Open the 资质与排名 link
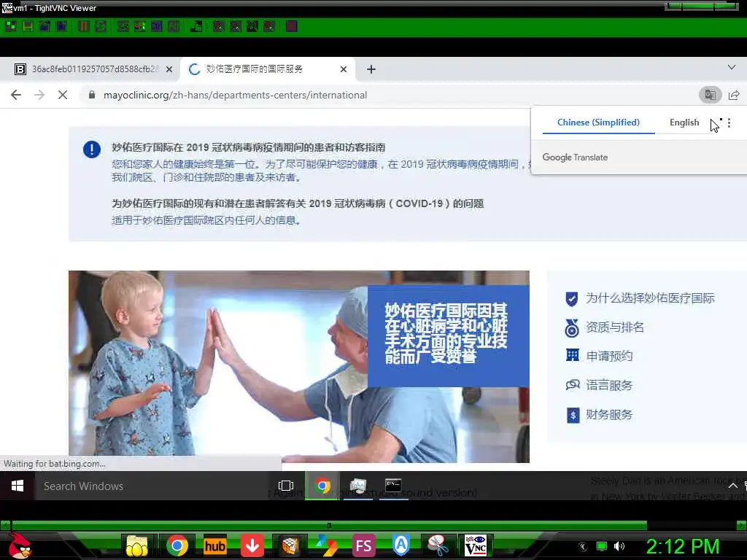747x560 pixels. point(614,327)
